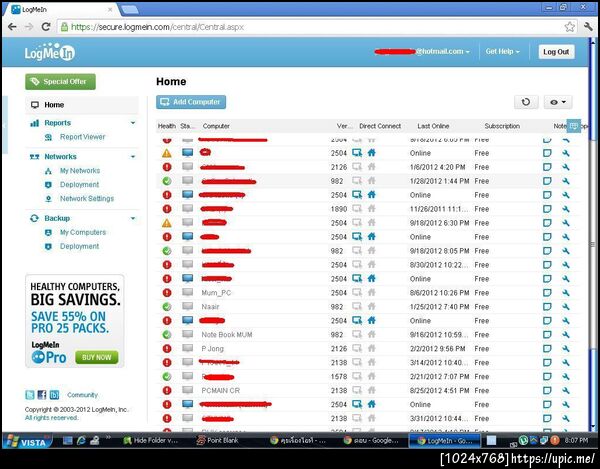Open the VISTA start button
Screen dimensions: 600x469
point(27,442)
